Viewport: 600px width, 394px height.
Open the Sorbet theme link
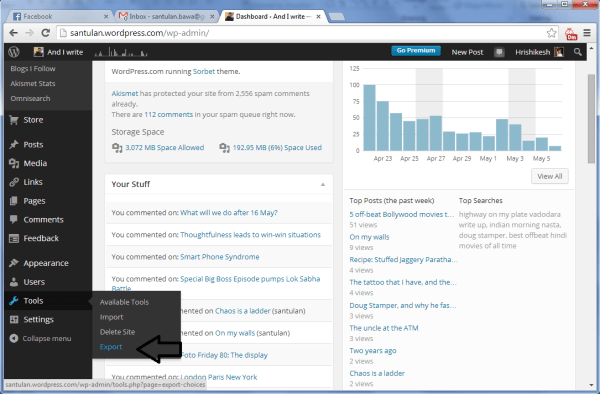pos(204,71)
